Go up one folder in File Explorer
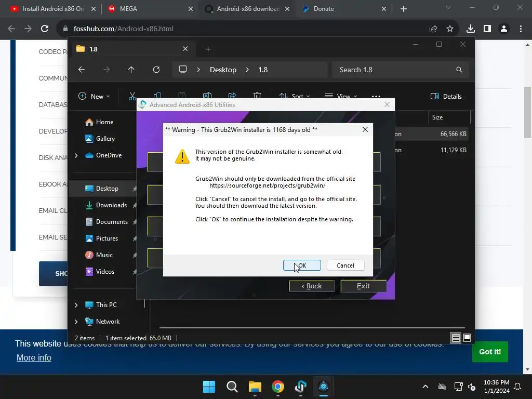This screenshot has width=532, height=399. [131, 70]
